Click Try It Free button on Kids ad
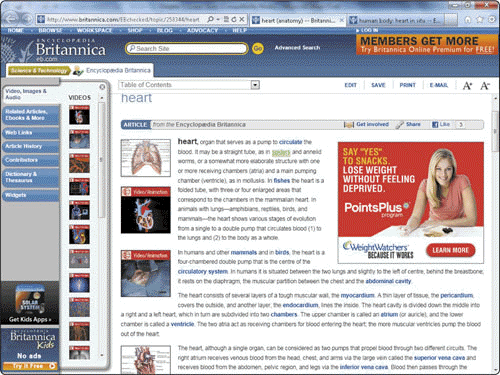 point(30,366)
